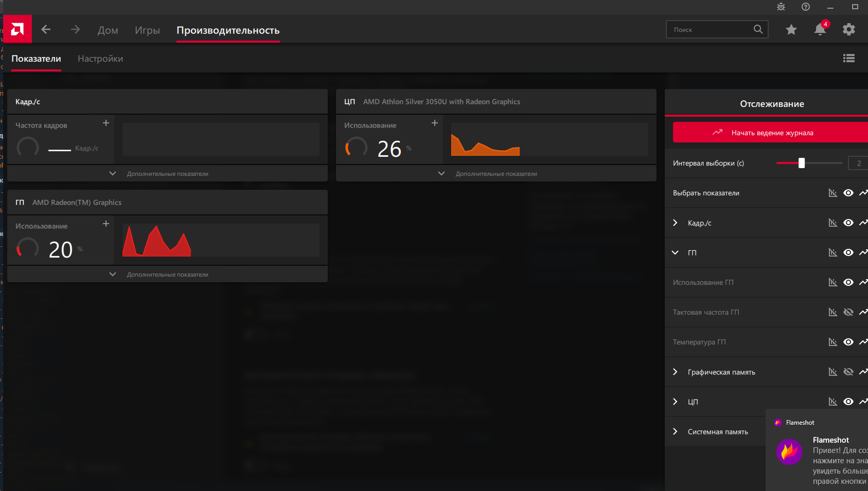Screen dimensions: 868x491
Task: Expand the Системная память group
Action: (x=675, y=431)
